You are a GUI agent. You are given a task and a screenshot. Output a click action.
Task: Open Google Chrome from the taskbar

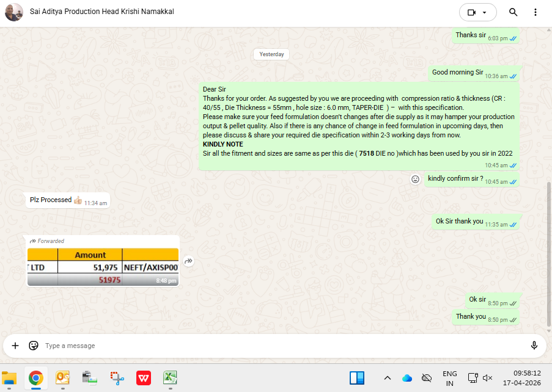(36, 378)
